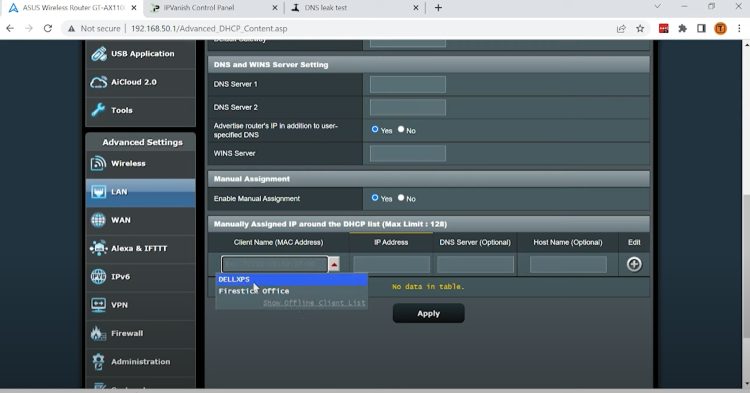The width and height of the screenshot is (750, 393).
Task: Click the IP Address table input
Action: 391,264
